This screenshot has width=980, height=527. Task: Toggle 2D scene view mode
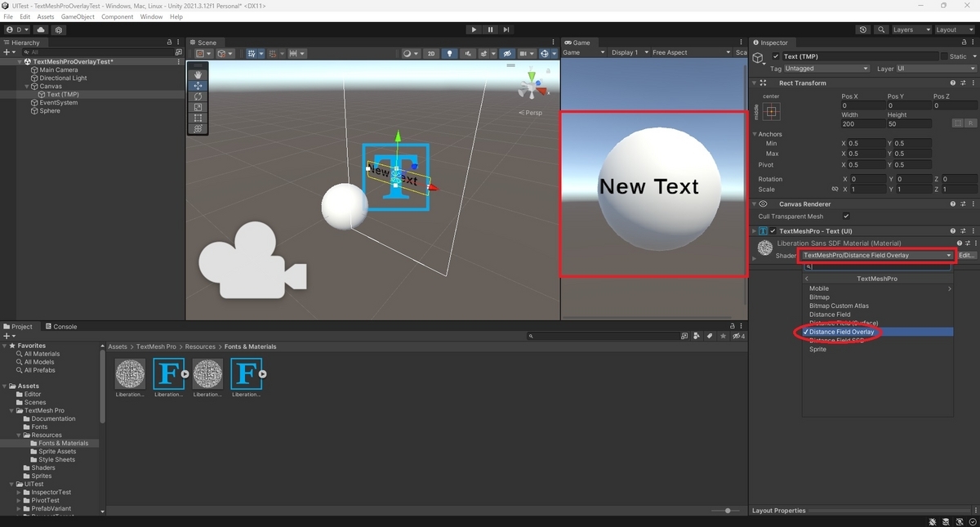(x=431, y=53)
